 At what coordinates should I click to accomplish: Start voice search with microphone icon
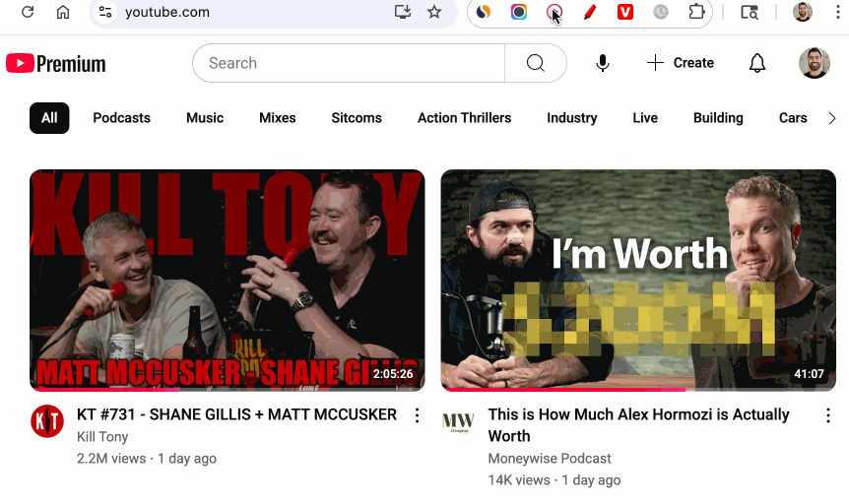tap(602, 63)
